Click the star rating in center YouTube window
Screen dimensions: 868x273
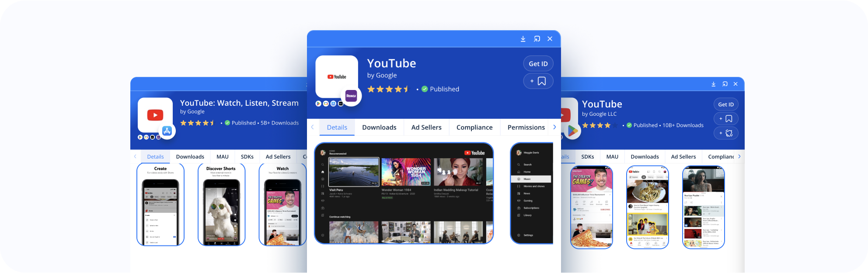[x=388, y=89]
